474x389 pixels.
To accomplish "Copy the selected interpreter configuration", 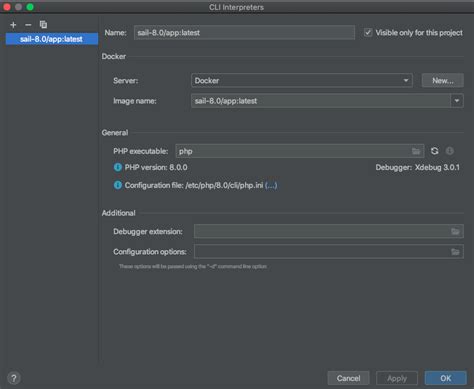I will (x=43, y=25).
